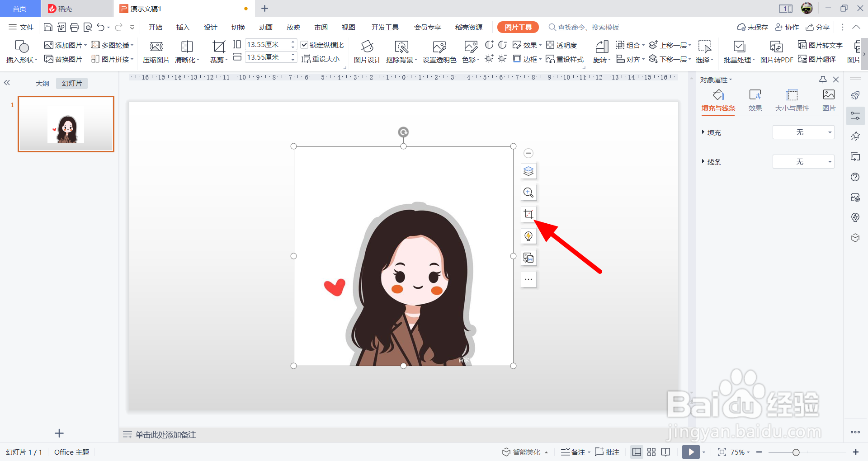Click the print icon in quick toolbar

75,28
